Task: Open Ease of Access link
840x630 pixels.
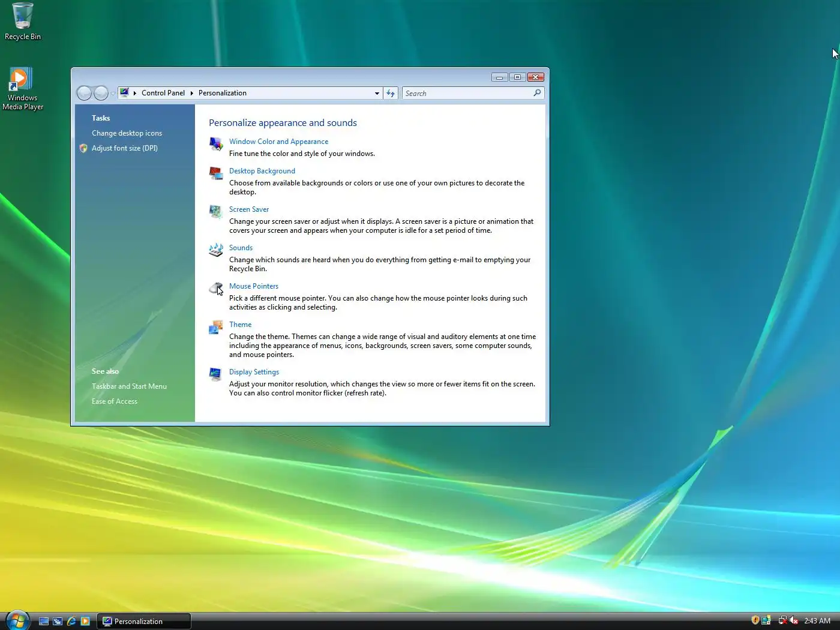Action: 115,401
